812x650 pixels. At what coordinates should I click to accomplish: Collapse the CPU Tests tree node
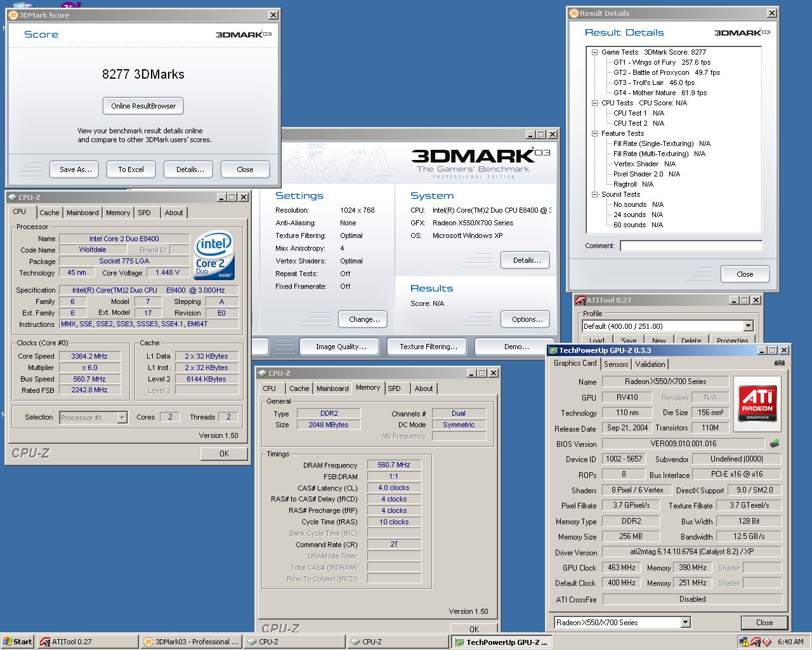[x=594, y=103]
